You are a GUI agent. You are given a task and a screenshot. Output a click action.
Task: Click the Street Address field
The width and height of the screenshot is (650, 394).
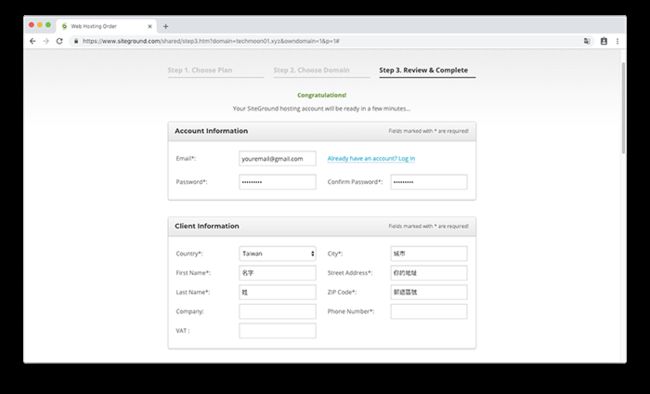(x=429, y=273)
